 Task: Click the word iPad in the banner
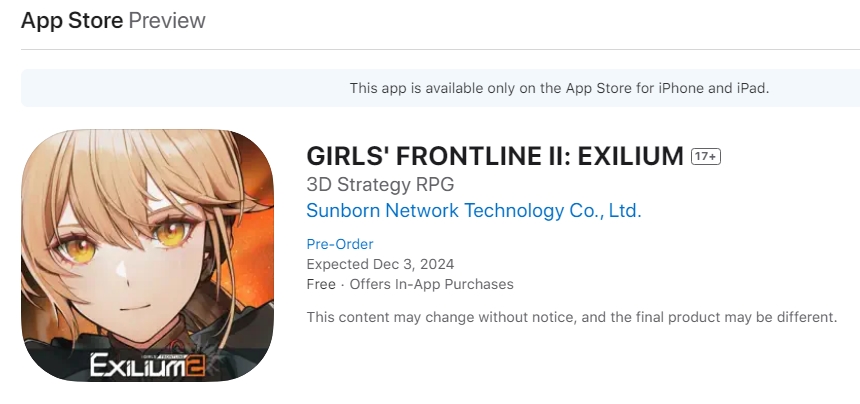pyautogui.click(x=753, y=88)
